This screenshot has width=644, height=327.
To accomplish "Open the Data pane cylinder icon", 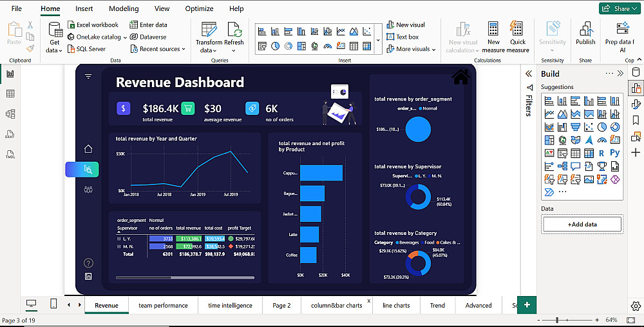I will [636, 72].
